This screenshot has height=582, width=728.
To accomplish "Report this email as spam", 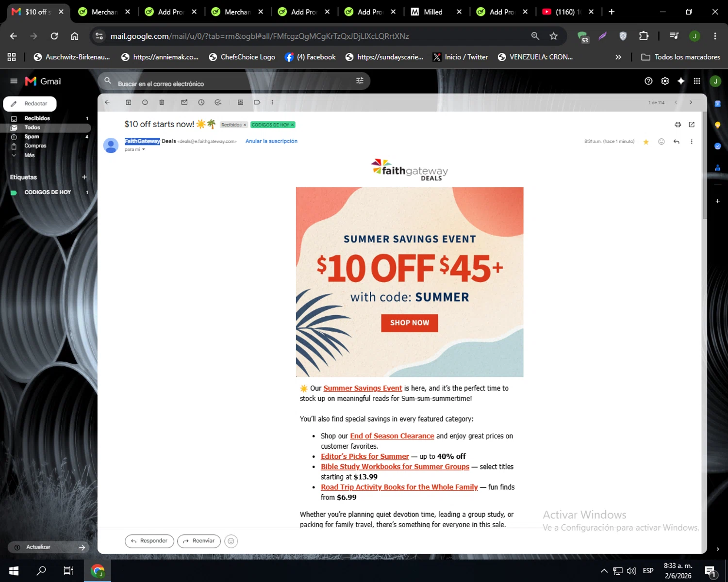I will pos(145,102).
